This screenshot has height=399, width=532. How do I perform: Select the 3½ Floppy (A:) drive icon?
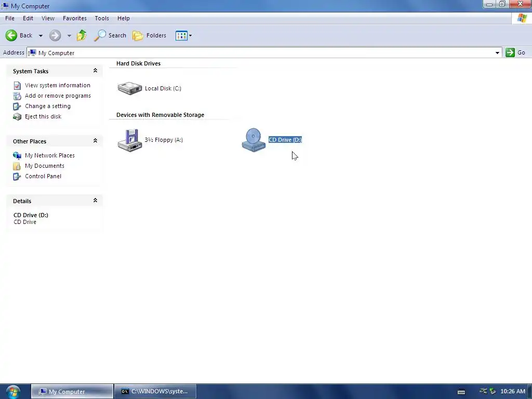[x=129, y=140]
